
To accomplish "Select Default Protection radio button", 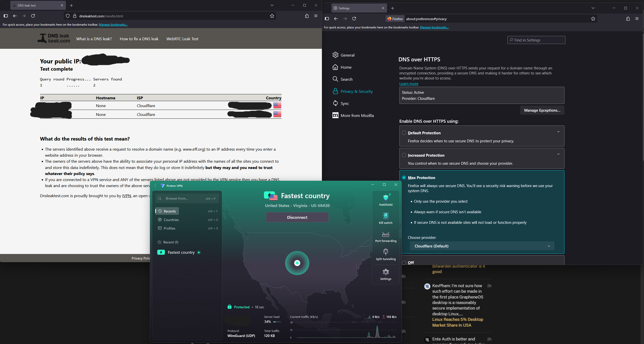I will [404, 133].
